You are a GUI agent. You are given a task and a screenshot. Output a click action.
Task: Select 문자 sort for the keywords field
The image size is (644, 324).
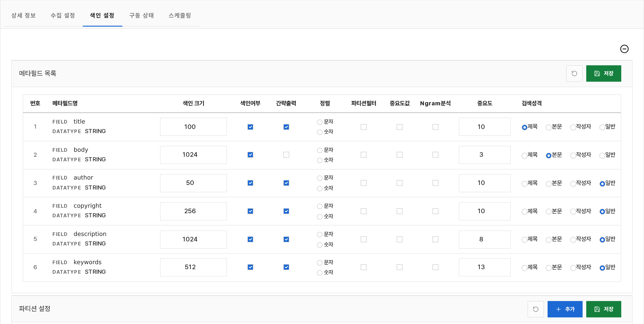(319, 263)
